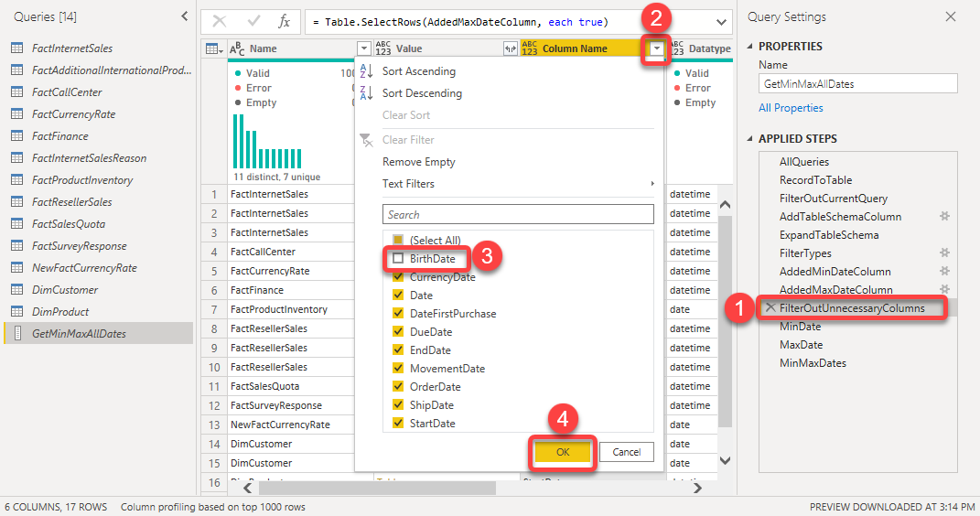Select the MinMaxDates applied step

[x=813, y=362]
